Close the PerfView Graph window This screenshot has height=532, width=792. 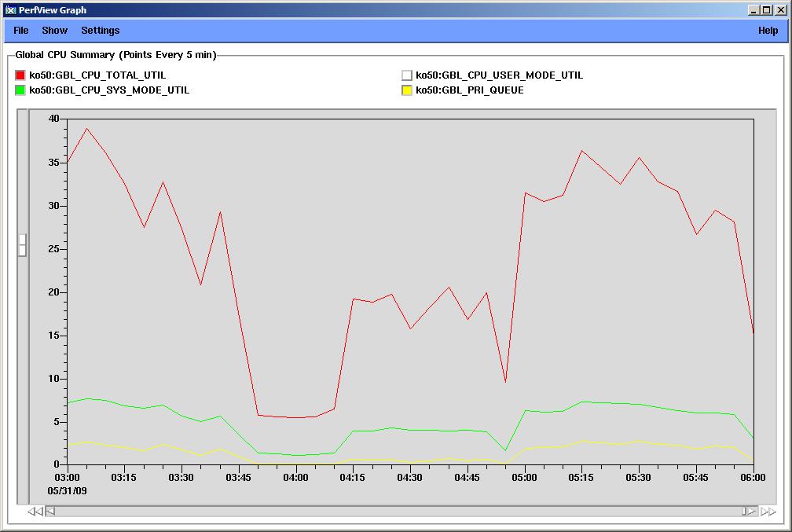tap(780, 10)
